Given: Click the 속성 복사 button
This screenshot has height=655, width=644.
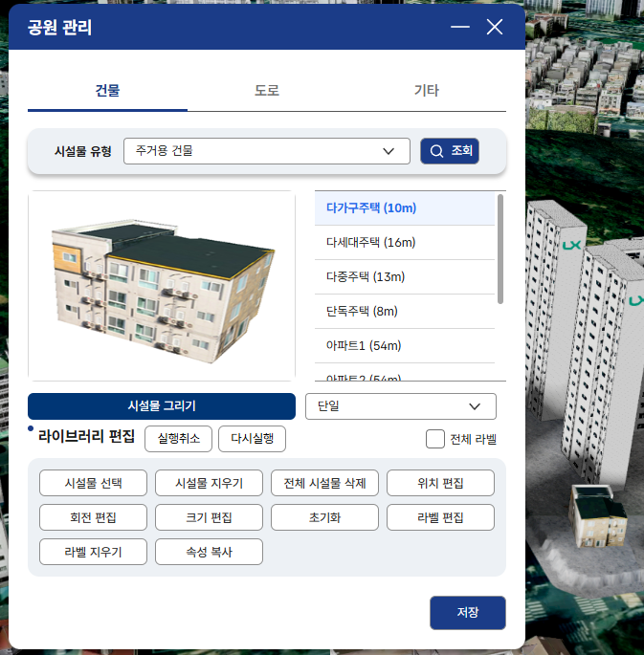Looking at the screenshot, I should [209, 552].
